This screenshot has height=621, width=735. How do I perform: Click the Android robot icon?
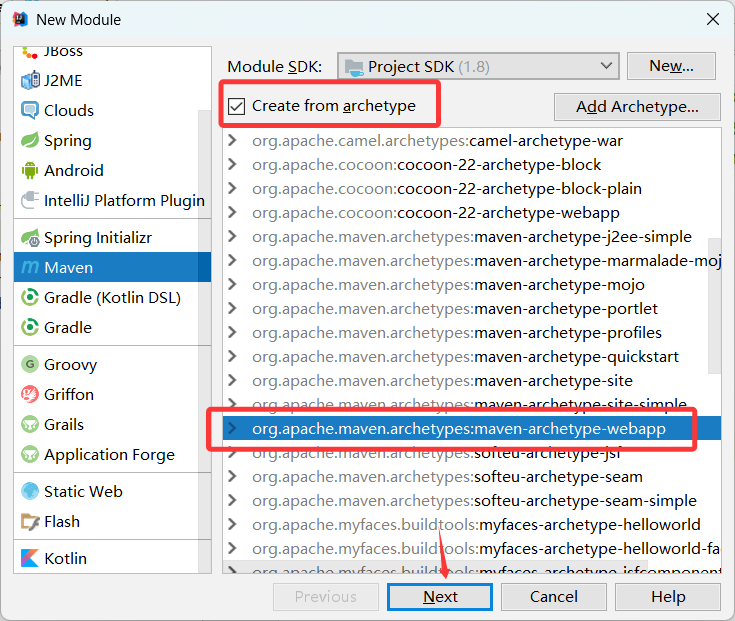(30, 171)
